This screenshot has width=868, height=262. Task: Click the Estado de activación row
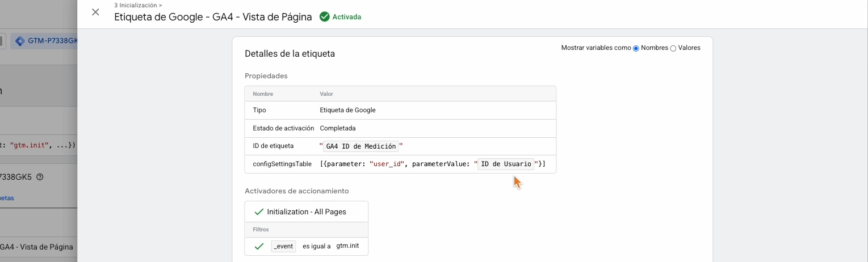pyautogui.click(x=282, y=128)
